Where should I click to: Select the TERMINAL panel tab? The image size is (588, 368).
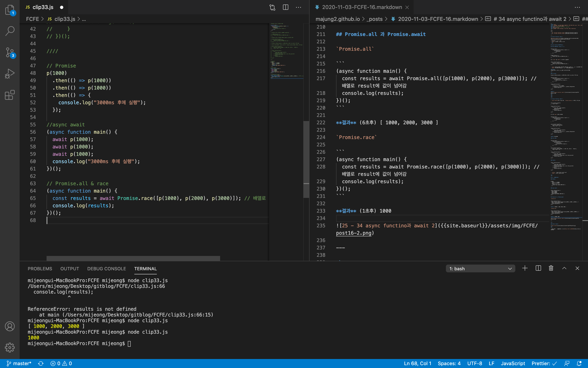pos(146,268)
